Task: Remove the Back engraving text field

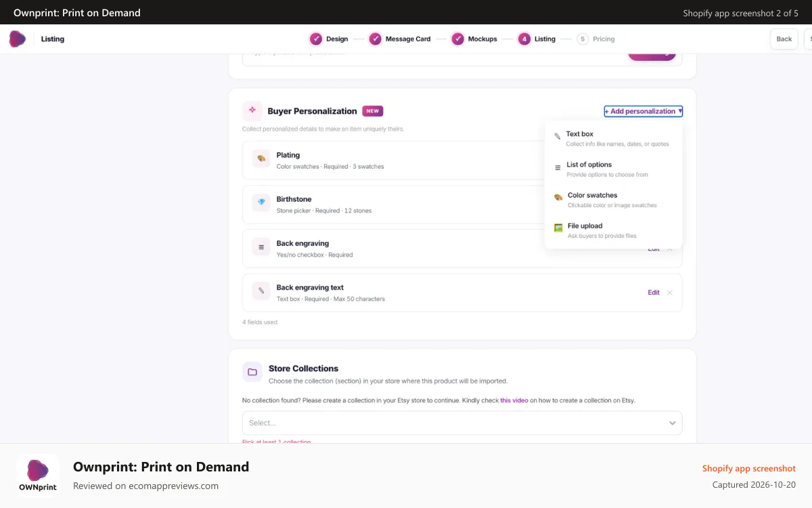Action: 670,293
